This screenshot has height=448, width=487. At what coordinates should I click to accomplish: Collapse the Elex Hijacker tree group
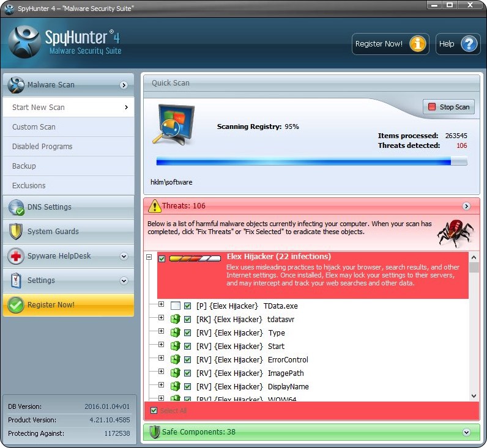[x=149, y=259]
